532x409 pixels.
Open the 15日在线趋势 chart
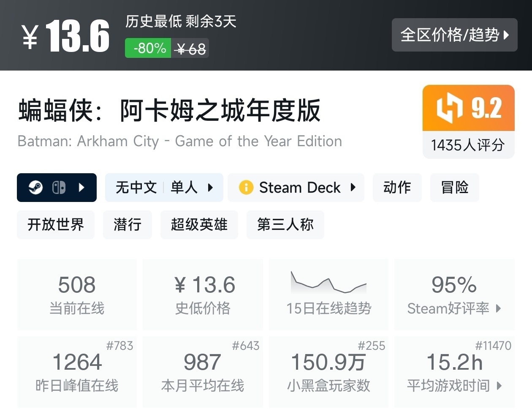tap(328, 294)
